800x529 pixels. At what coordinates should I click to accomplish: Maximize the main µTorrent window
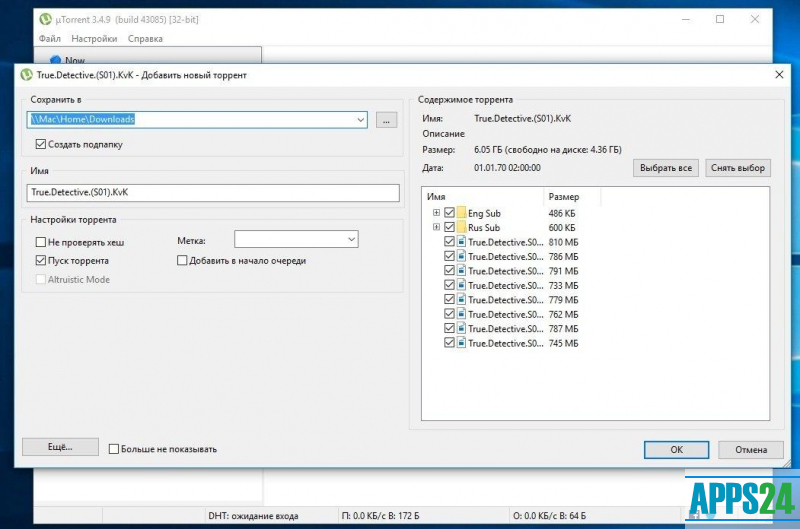click(720, 19)
